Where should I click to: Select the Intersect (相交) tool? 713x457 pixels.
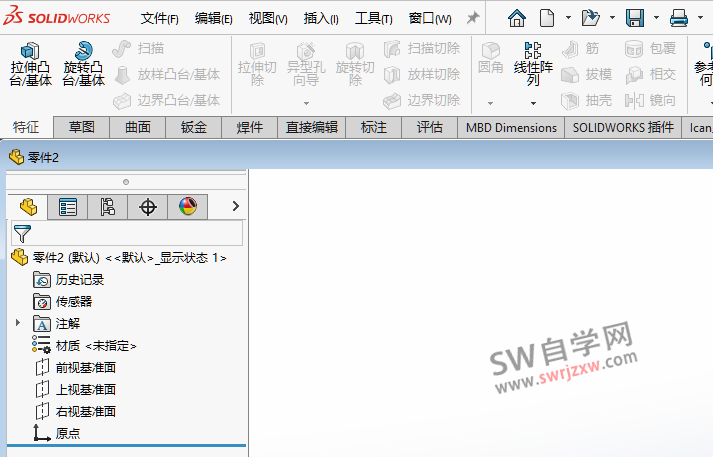[650, 74]
